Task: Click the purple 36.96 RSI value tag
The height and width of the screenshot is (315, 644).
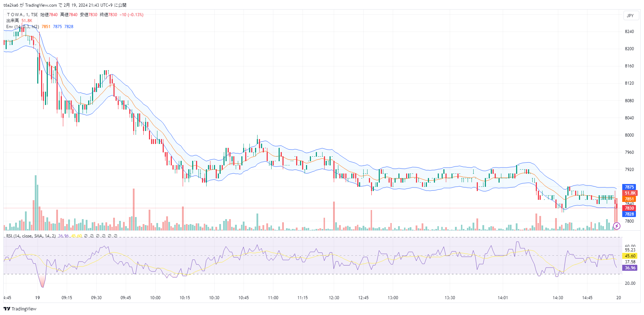Action: click(630, 268)
